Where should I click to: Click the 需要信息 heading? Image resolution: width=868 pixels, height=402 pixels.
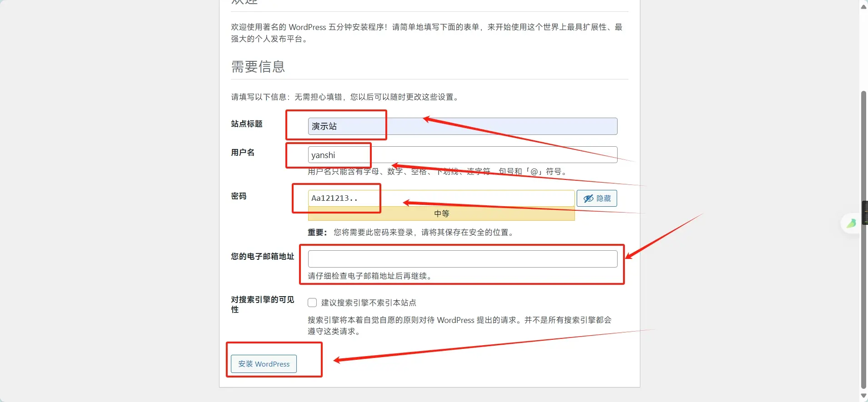tap(258, 67)
